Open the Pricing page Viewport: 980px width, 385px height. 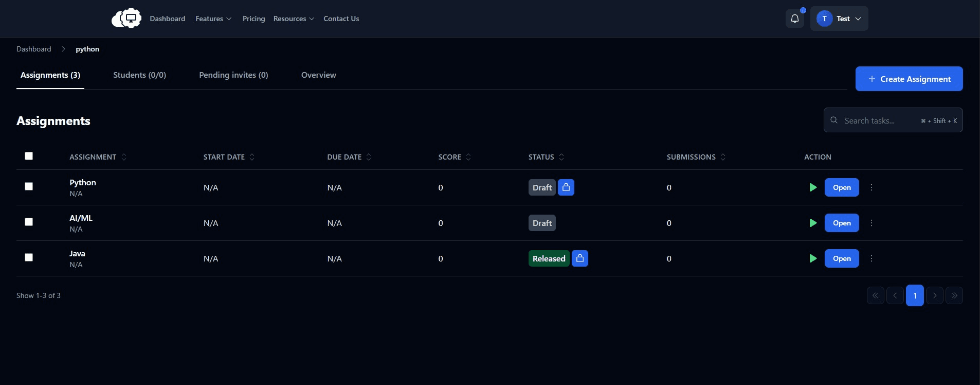[x=254, y=19]
